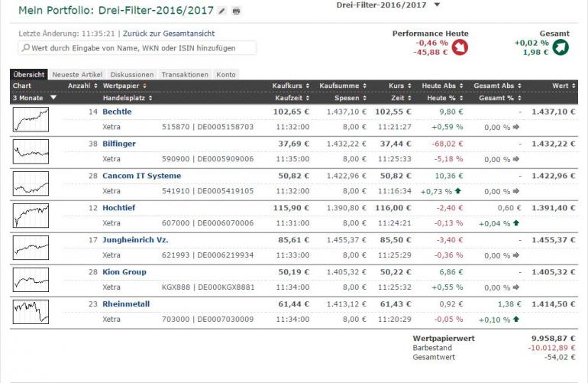Open the Rheinmetall stock link
The width and height of the screenshot is (588, 383).
point(126,303)
